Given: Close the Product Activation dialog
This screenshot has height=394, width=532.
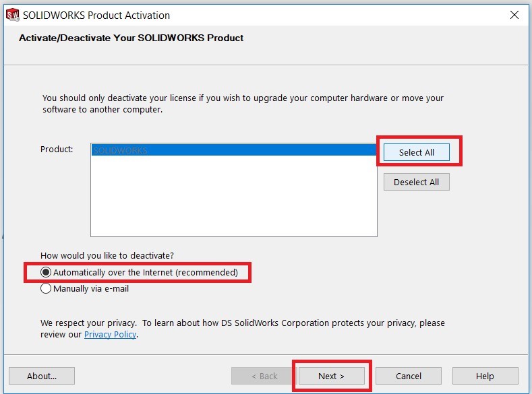Looking at the screenshot, I should tap(514, 15).
